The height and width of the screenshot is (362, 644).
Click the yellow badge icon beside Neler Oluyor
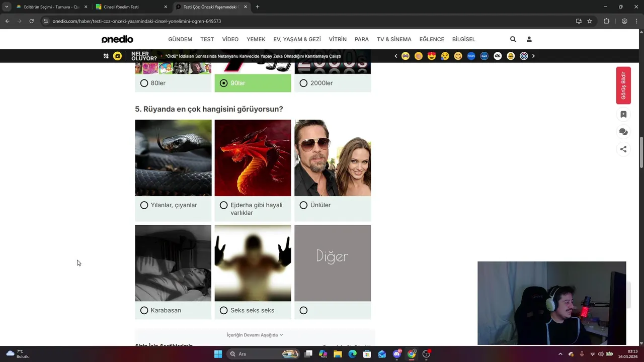(117, 56)
